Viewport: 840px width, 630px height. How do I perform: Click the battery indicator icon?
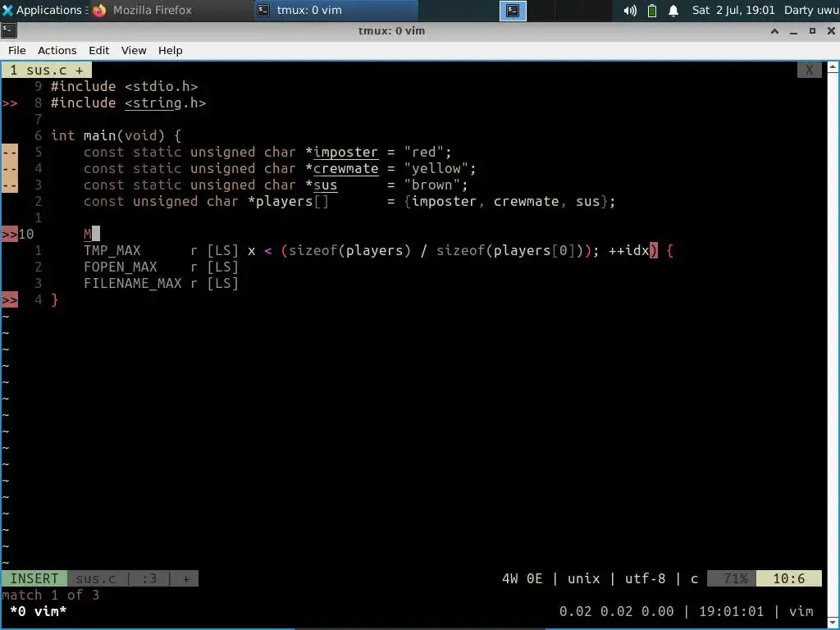[652, 10]
